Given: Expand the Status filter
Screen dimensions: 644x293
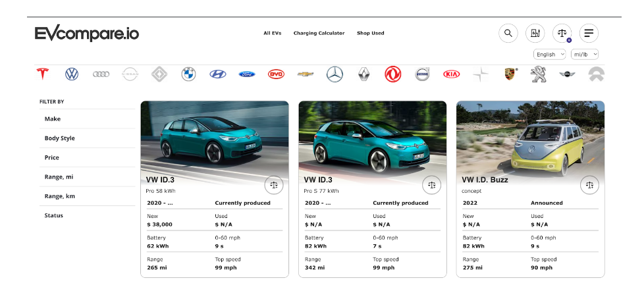Looking at the screenshot, I should click(x=87, y=215).
